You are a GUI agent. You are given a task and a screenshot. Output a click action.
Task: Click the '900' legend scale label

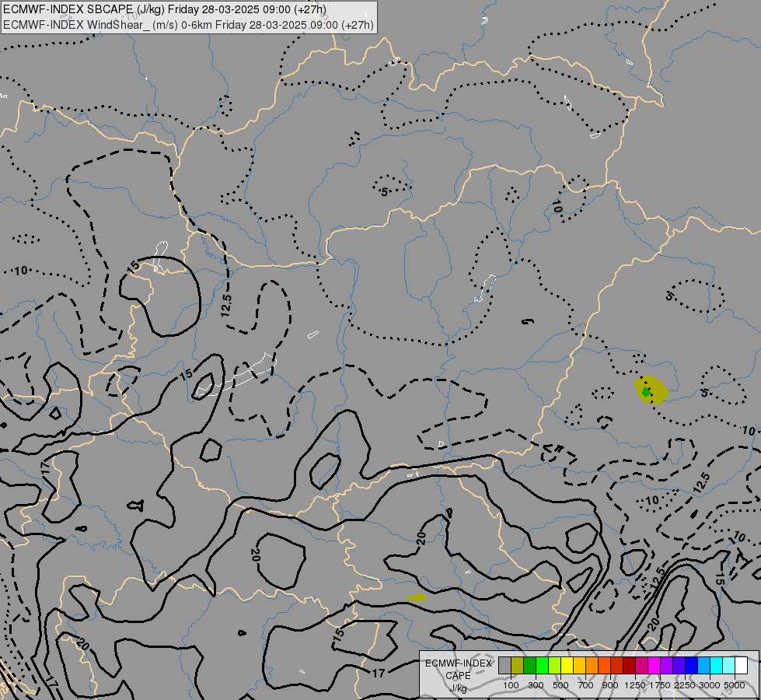pyautogui.click(x=610, y=685)
